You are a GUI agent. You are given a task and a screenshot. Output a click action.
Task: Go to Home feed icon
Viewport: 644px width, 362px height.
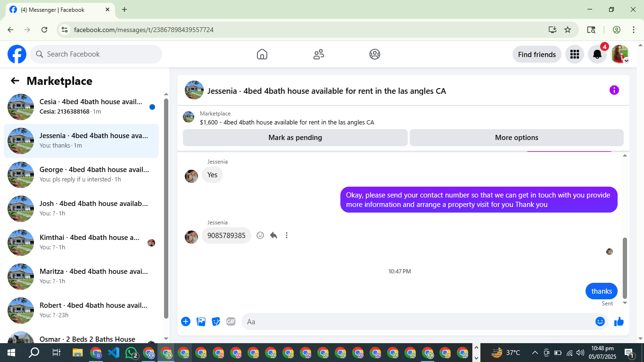tap(262, 54)
